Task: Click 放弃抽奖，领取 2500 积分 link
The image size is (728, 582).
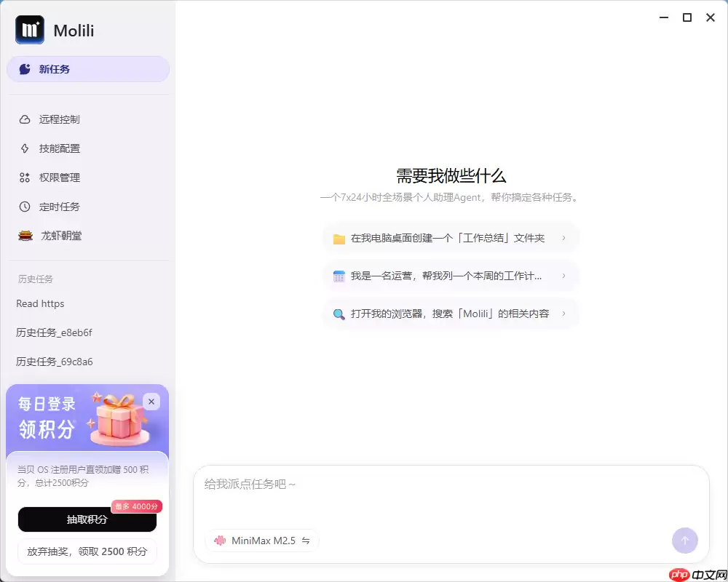Action: [x=87, y=553]
